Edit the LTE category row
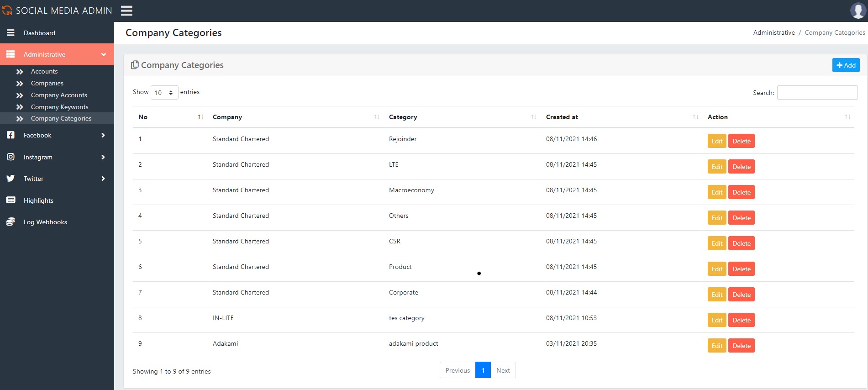Viewport: 868px width, 390px height. coord(717,167)
